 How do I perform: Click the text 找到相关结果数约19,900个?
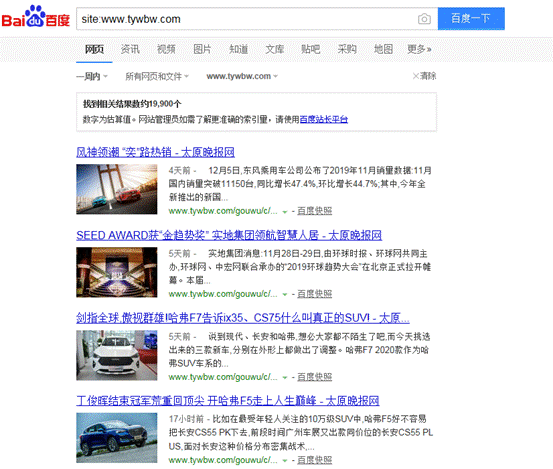132,104
